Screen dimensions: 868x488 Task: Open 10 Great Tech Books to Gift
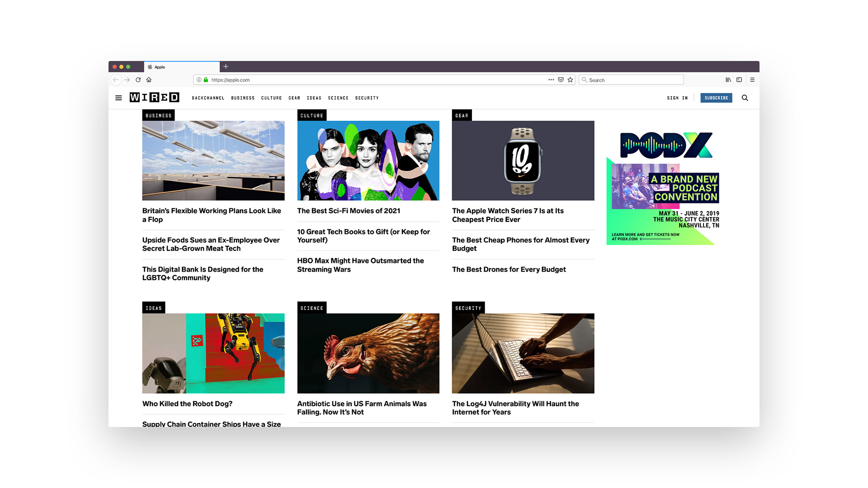point(363,236)
